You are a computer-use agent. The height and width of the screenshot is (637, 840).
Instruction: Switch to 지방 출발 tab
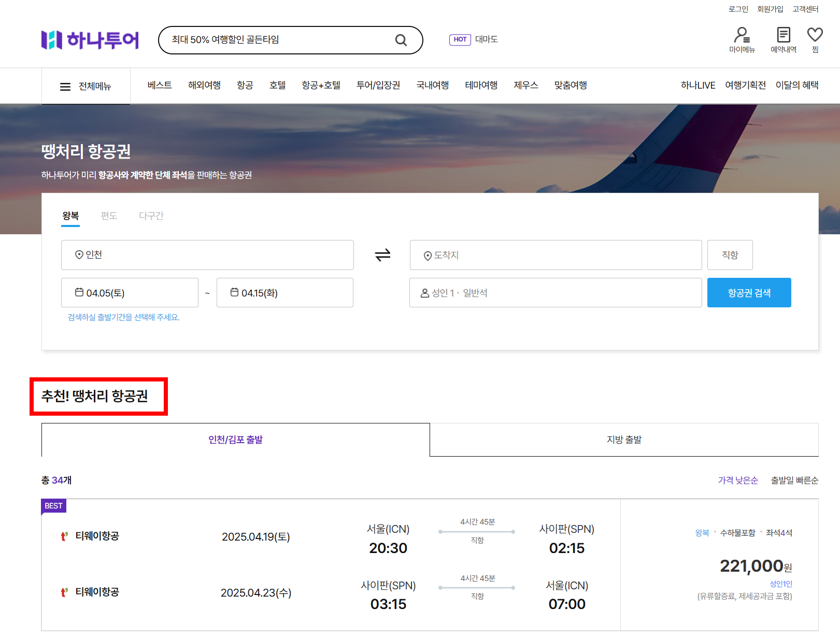coord(624,440)
